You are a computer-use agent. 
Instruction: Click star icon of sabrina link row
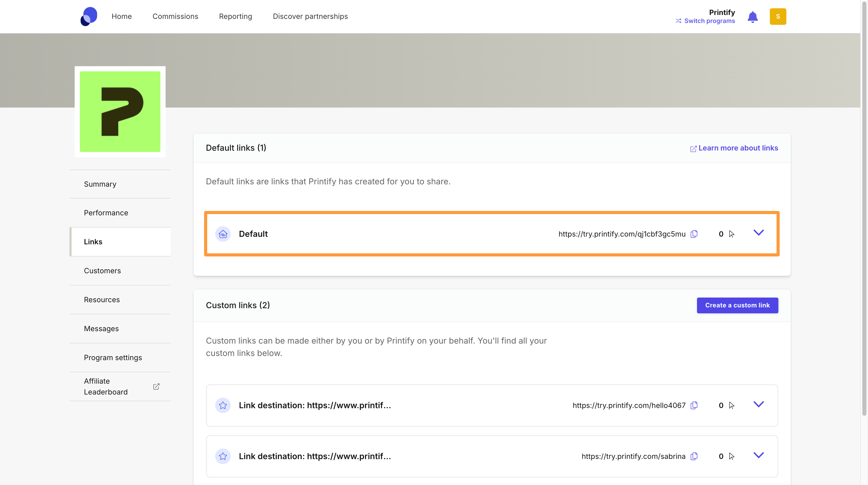click(x=223, y=456)
